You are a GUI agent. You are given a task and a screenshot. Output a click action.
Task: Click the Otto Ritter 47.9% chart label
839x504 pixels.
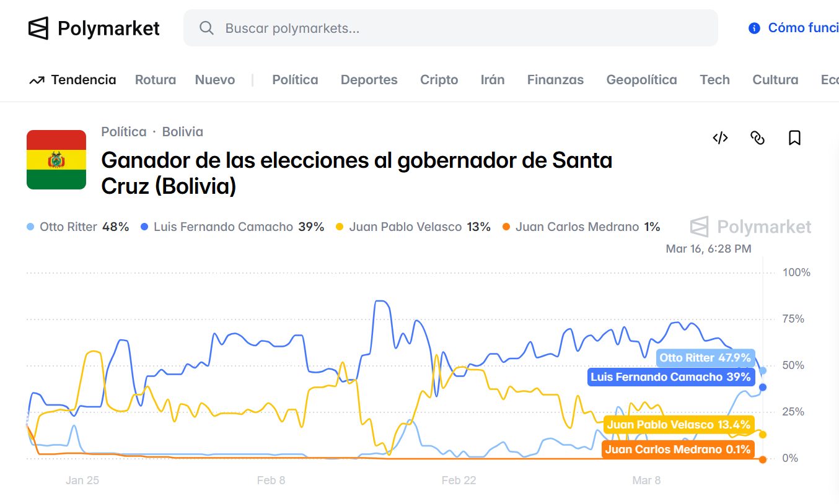pos(705,358)
